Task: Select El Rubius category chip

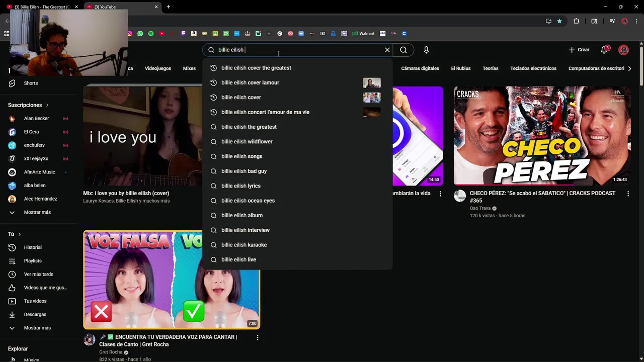Action: coord(461,68)
